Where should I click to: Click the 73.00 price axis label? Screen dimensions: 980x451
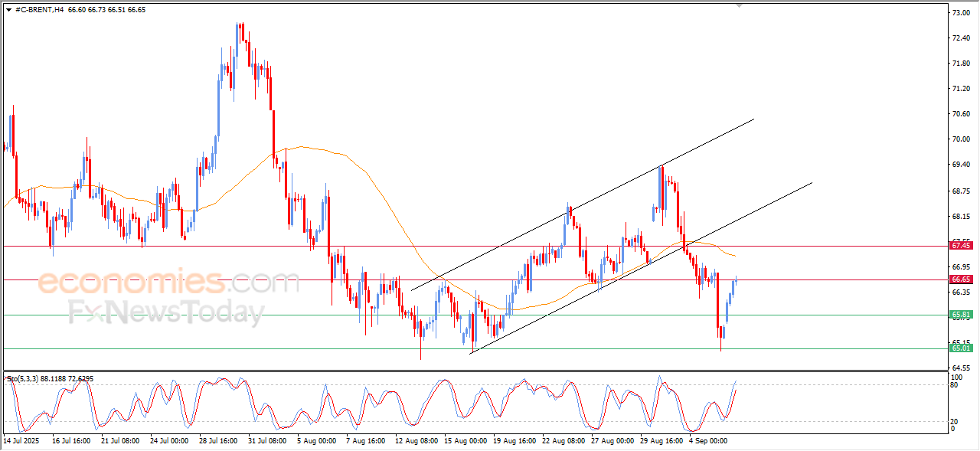(962, 13)
